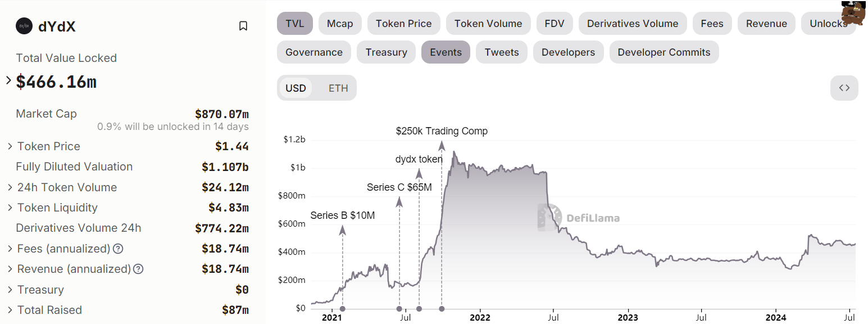Toggle the Revenue chart metric
The image size is (868, 324).
pos(766,24)
